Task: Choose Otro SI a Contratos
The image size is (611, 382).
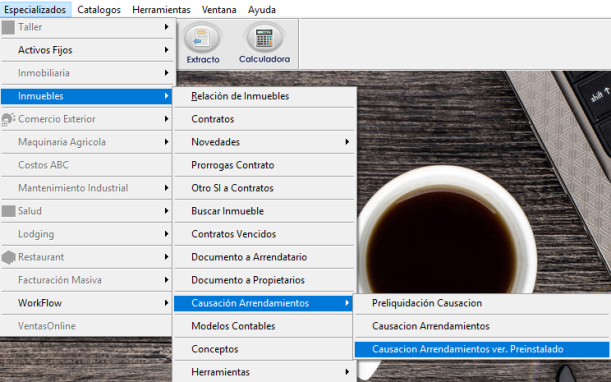Action: (264, 188)
